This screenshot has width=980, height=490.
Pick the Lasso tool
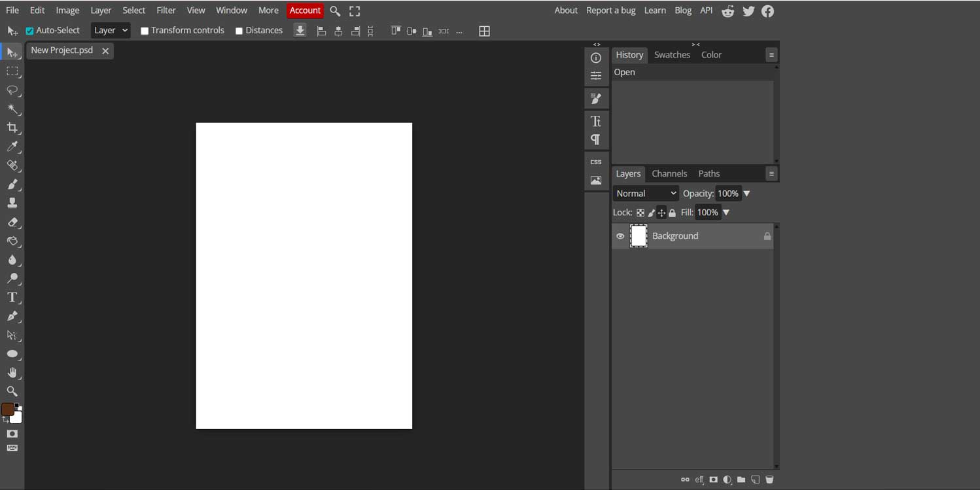click(x=13, y=90)
